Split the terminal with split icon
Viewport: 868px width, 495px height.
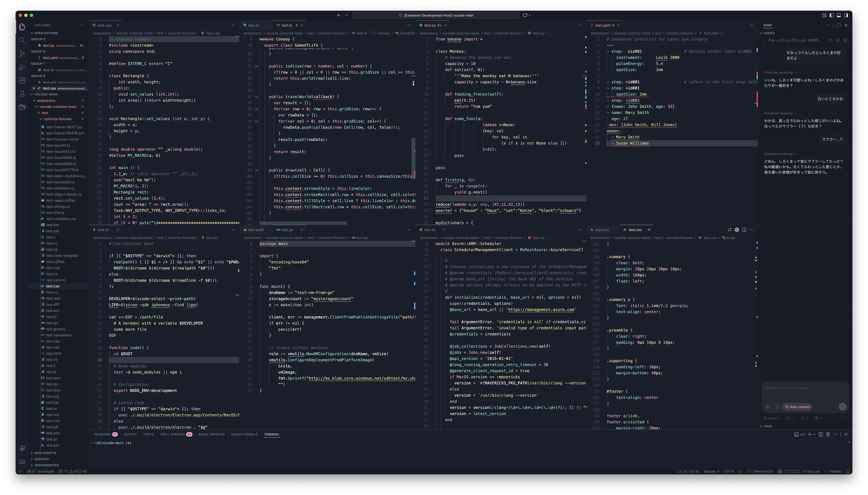[x=821, y=435]
